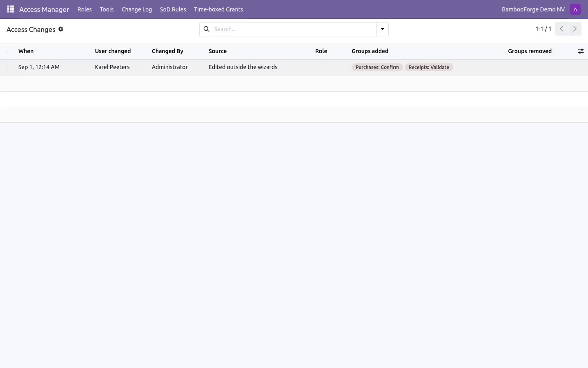Open the Time-boxed Grants menu
Viewport: 588px width, 368px height.
click(218, 9)
